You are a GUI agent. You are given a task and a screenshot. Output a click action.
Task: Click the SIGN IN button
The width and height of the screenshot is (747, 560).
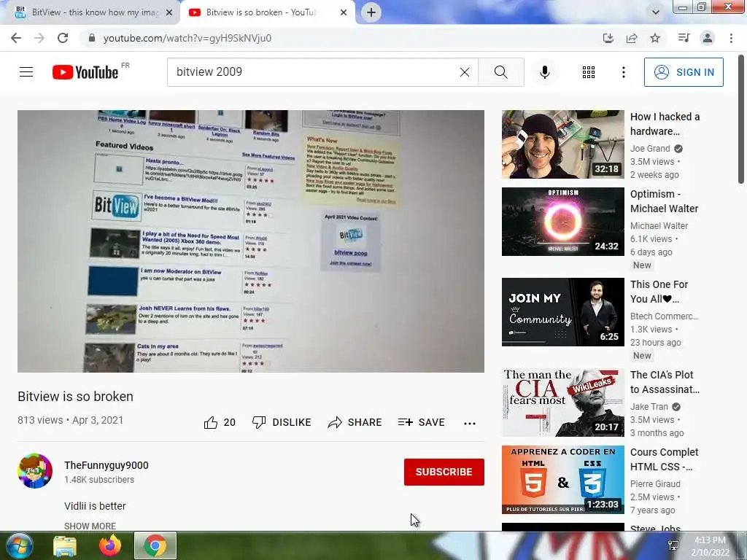coord(684,72)
